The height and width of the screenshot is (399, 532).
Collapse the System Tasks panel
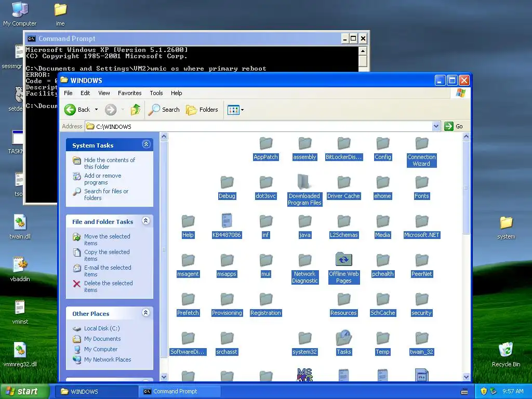click(x=146, y=144)
